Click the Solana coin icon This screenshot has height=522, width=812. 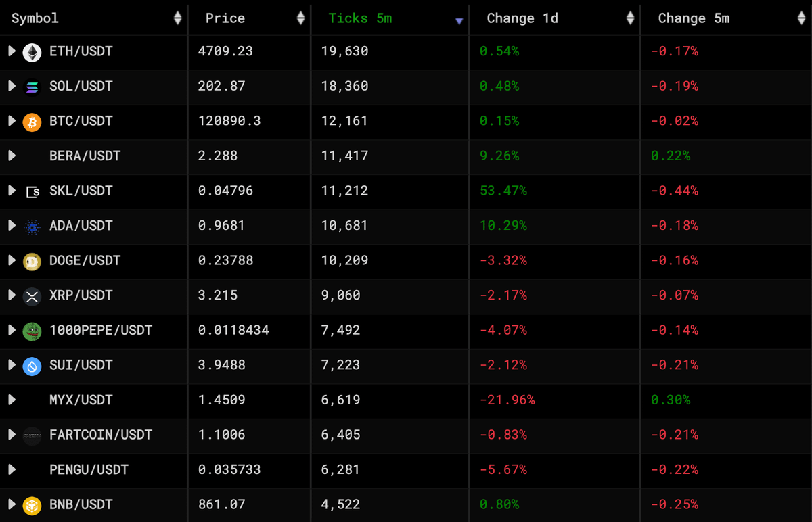coord(32,87)
